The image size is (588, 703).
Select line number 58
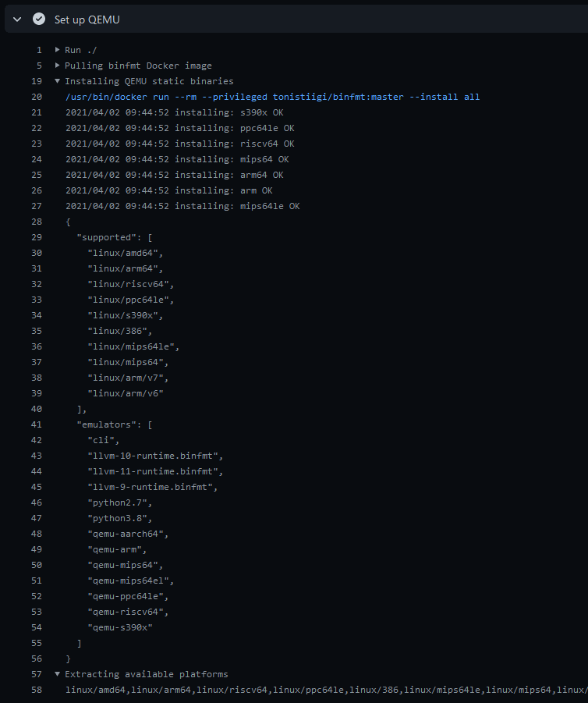tap(36, 689)
